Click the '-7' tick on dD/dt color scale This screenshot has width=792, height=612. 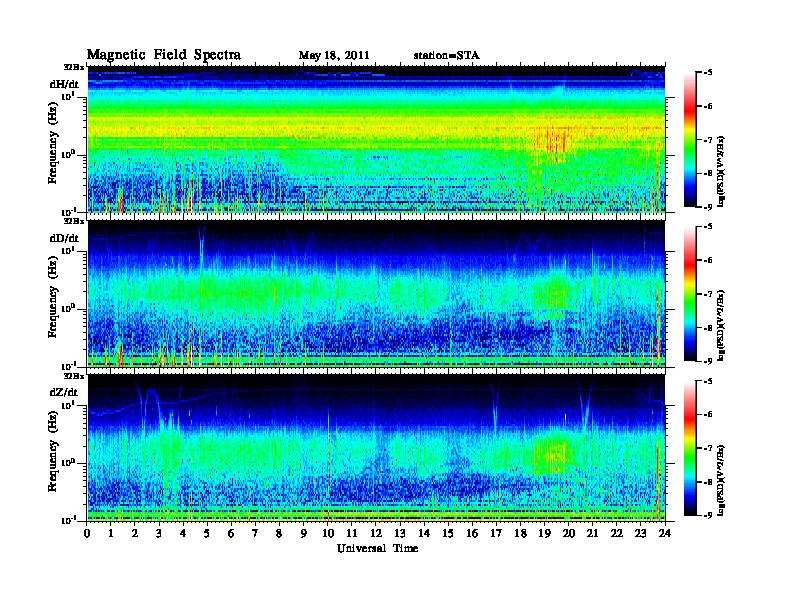(708, 293)
